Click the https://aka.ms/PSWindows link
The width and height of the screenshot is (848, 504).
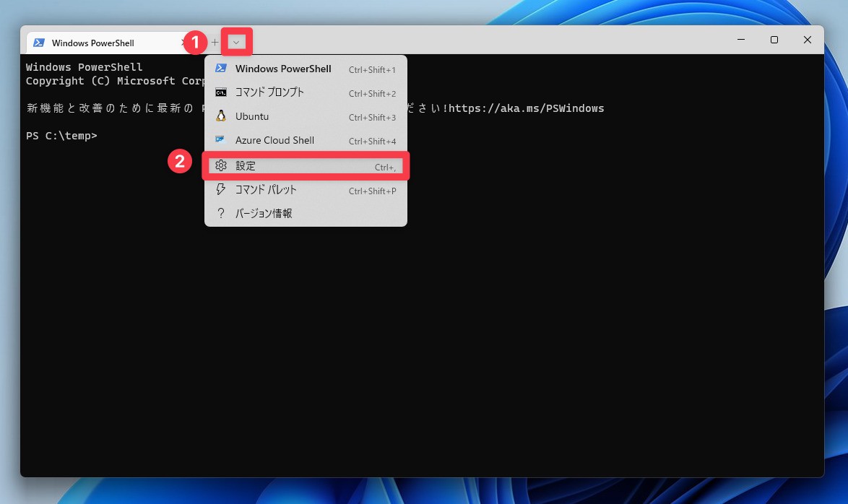click(527, 108)
